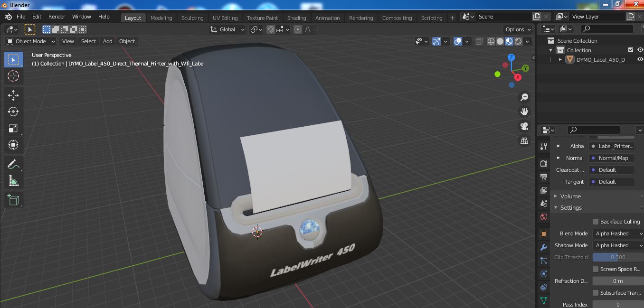Switch to rendered viewport shading

click(x=518, y=41)
